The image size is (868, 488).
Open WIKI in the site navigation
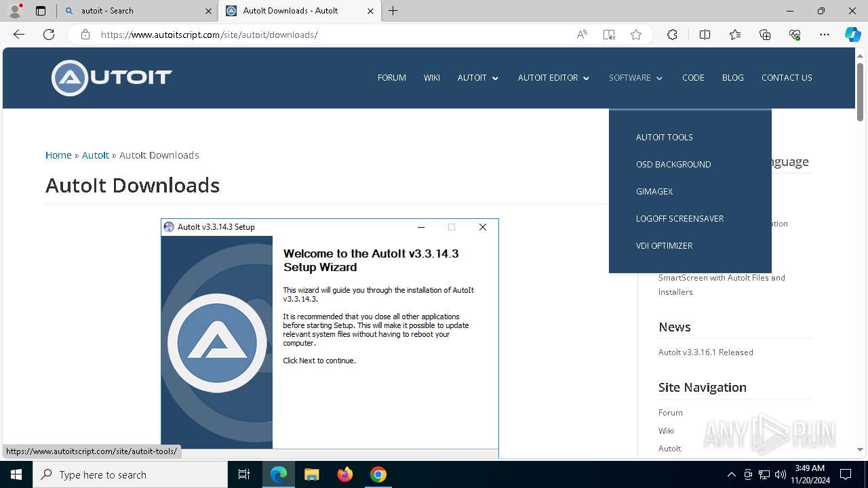tap(432, 78)
